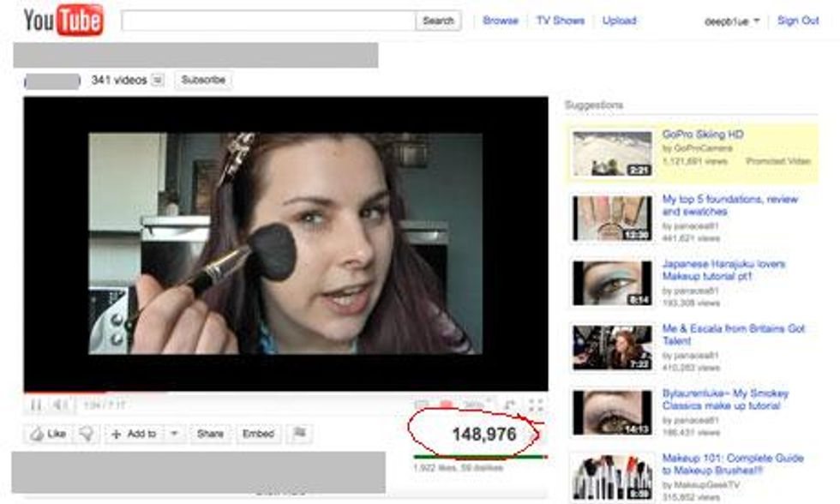Open the Add to dropdown arrow
The height and width of the screenshot is (504, 840).
174,435
